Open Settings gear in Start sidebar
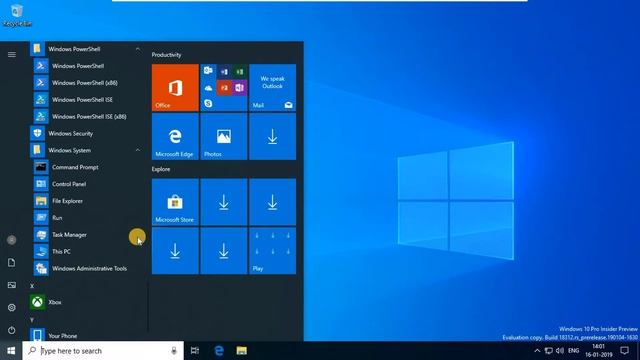This screenshot has width=640, height=360. pos(12,307)
